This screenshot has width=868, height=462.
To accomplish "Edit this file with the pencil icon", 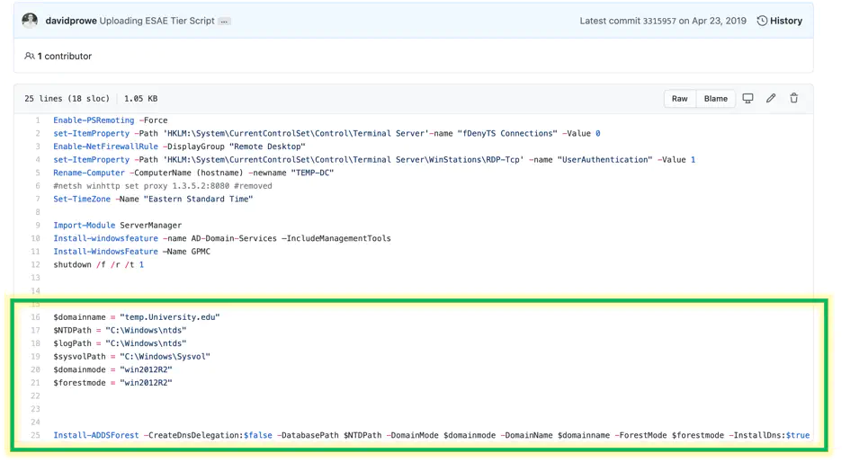I will click(x=771, y=99).
